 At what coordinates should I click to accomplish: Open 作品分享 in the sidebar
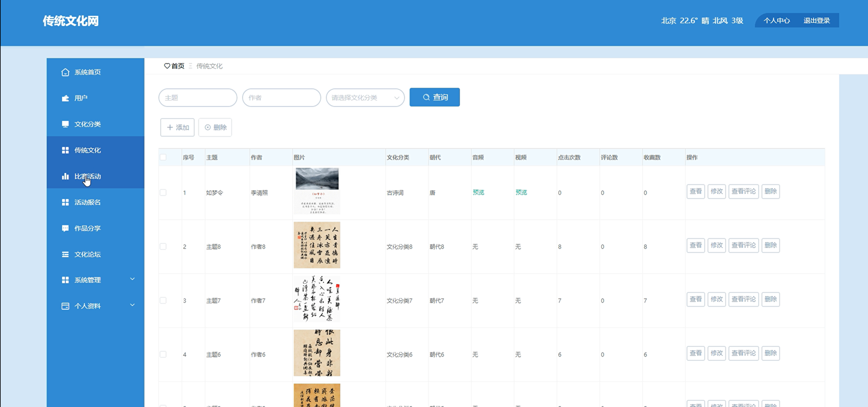pos(95,228)
